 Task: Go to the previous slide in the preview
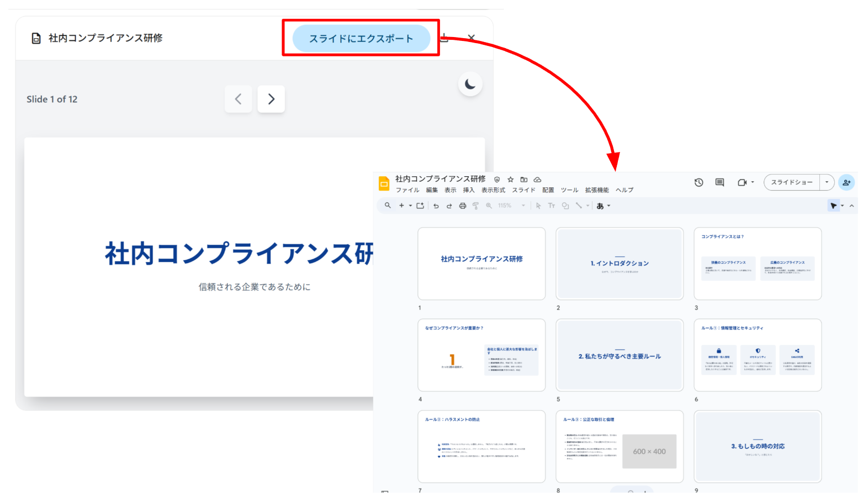[239, 99]
